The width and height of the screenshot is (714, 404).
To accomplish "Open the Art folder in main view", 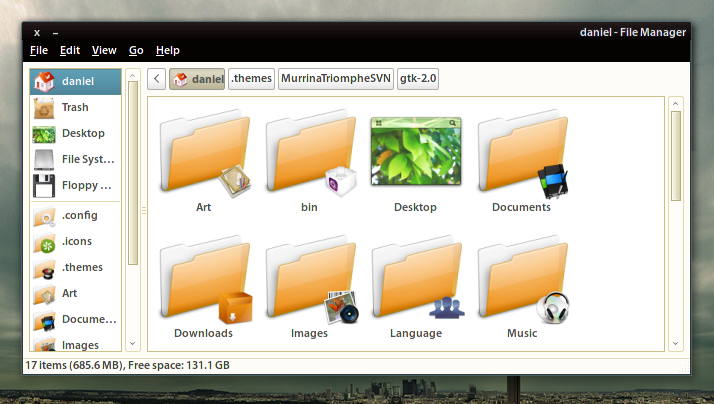I will click(205, 153).
